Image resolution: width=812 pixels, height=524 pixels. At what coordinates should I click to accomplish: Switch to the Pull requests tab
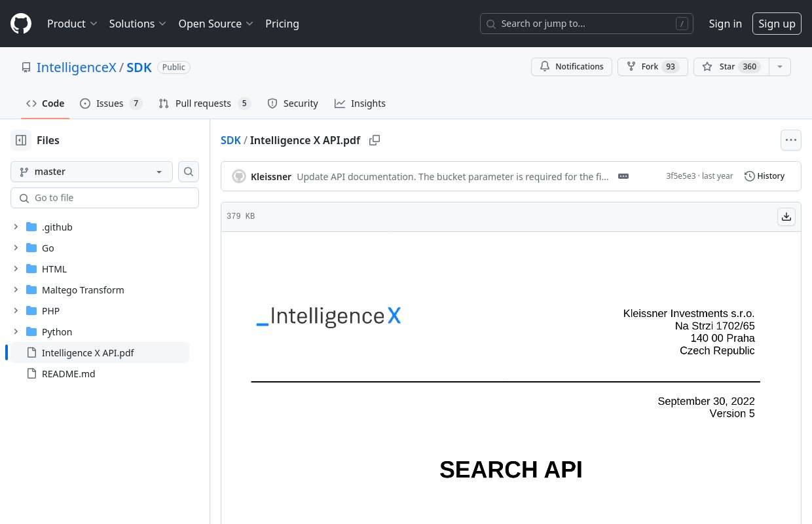pos(204,103)
